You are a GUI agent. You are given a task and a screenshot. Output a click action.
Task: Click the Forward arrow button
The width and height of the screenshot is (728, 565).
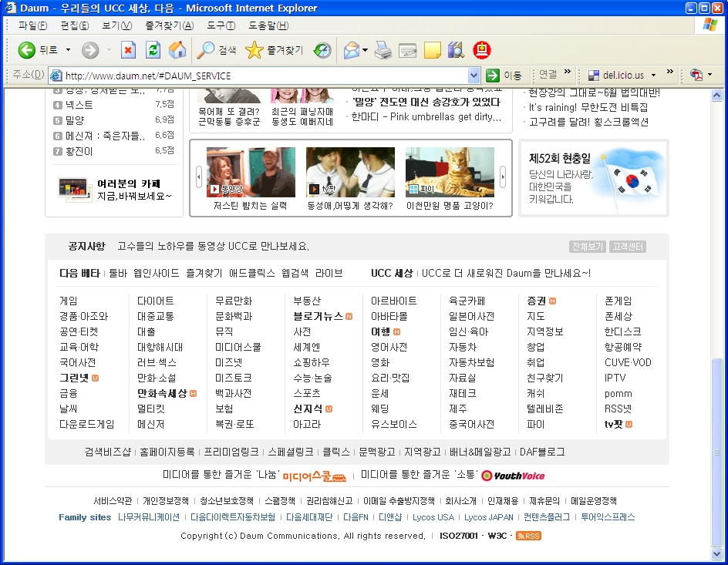coord(90,50)
